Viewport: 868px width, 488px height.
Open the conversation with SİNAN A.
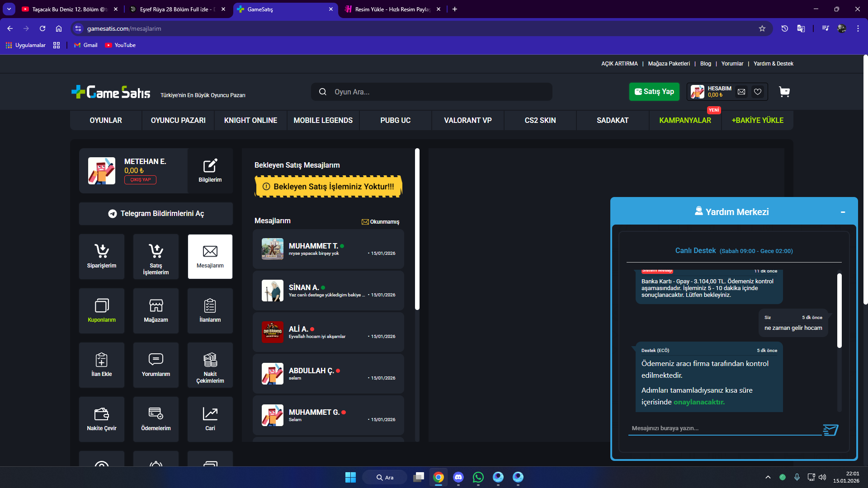point(329,291)
